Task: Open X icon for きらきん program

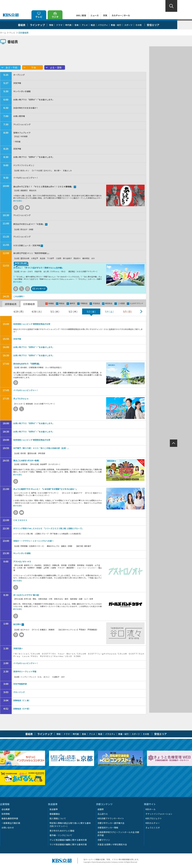Action: coord(22,289)
